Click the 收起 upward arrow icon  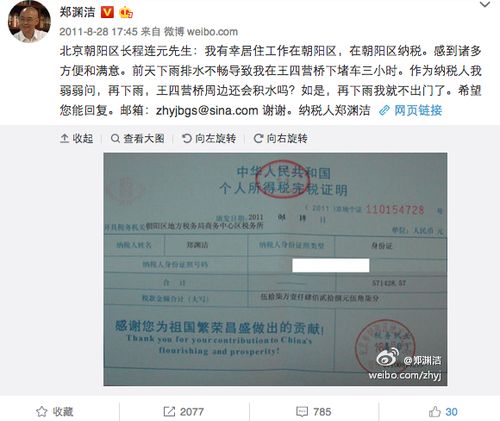click(65, 138)
